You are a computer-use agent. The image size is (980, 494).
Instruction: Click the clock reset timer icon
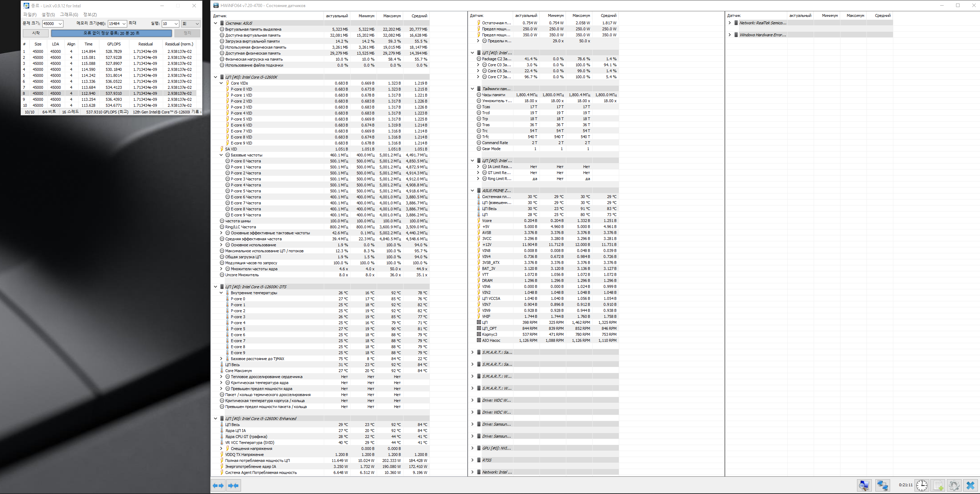pos(922,485)
